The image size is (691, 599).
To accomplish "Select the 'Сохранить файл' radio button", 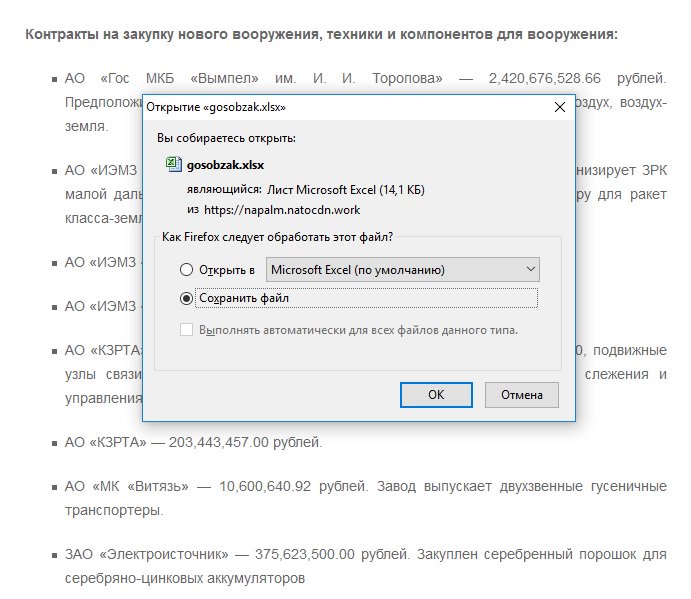I will [186, 298].
